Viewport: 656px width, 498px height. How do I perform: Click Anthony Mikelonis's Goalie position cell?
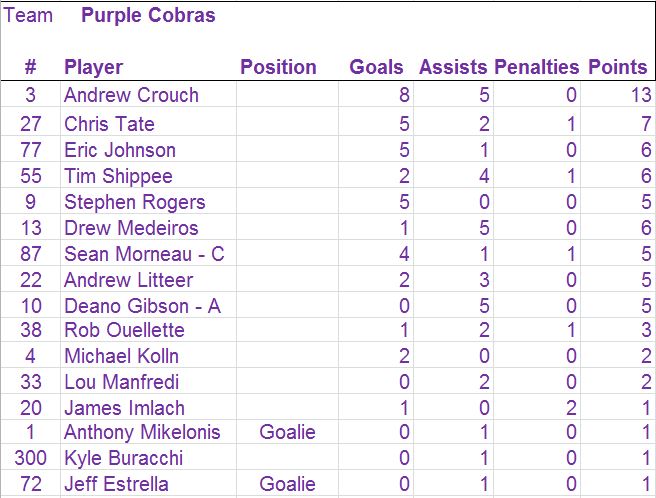(287, 432)
